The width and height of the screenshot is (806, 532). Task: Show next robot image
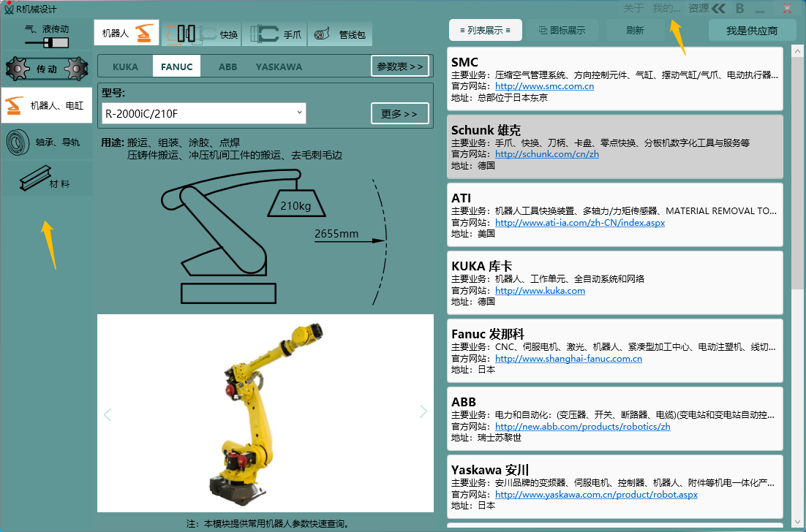pyautogui.click(x=423, y=411)
